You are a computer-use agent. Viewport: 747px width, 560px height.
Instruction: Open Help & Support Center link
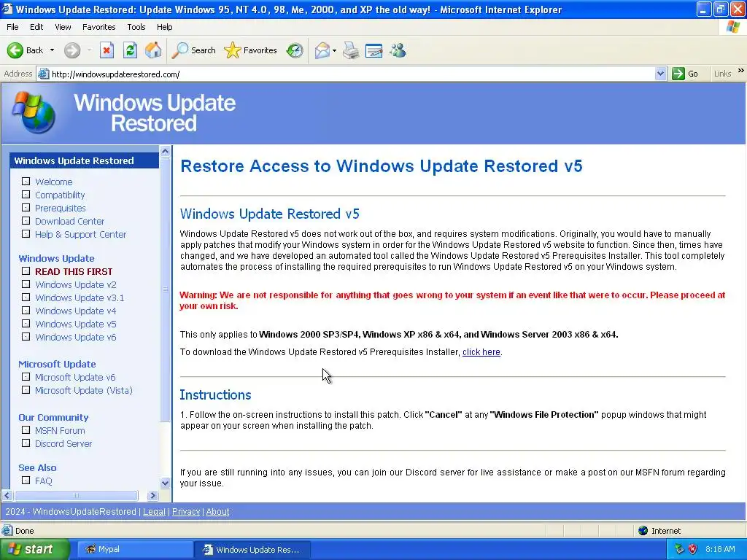(80, 234)
